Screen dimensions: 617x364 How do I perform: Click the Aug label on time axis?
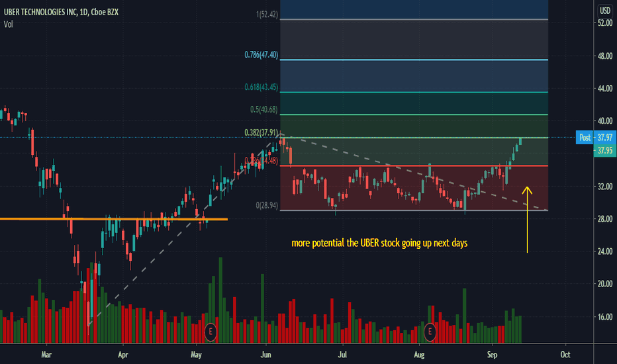coord(419,355)
